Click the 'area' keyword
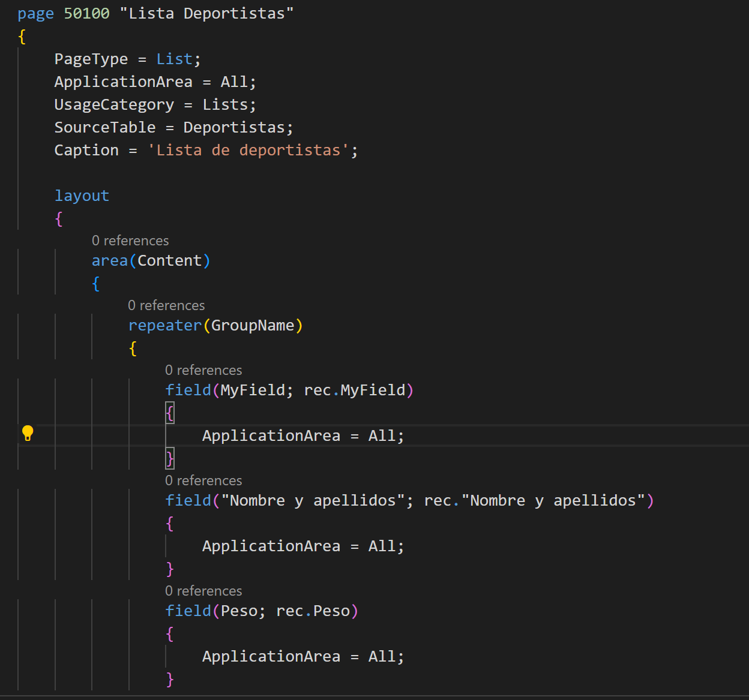 pyautogui.click(x=109, y=261)
